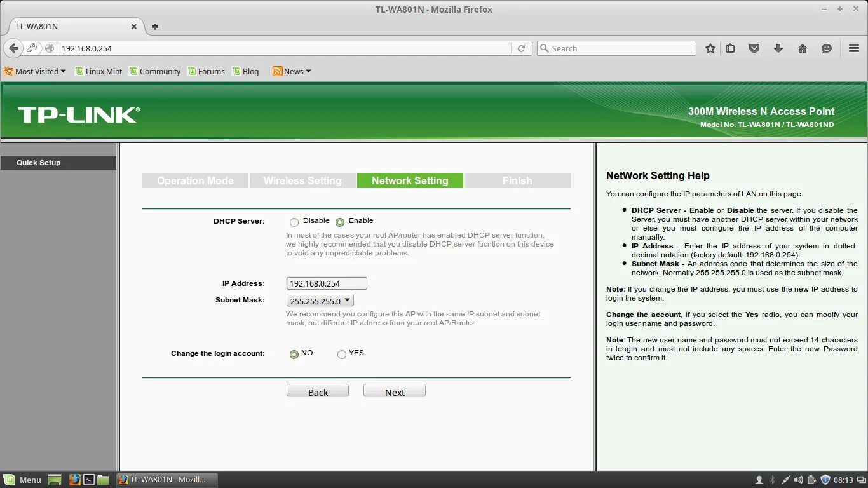The width and height of the screenshot is (868, 488).
Task: Click the 08:13 clock in panel
Action: [843, 480]
